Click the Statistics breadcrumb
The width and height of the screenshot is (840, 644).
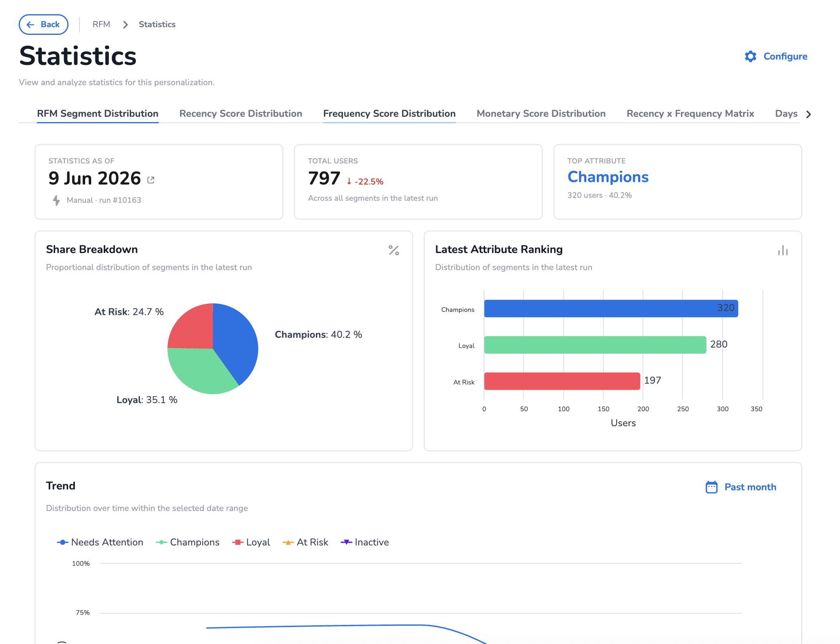157,24
